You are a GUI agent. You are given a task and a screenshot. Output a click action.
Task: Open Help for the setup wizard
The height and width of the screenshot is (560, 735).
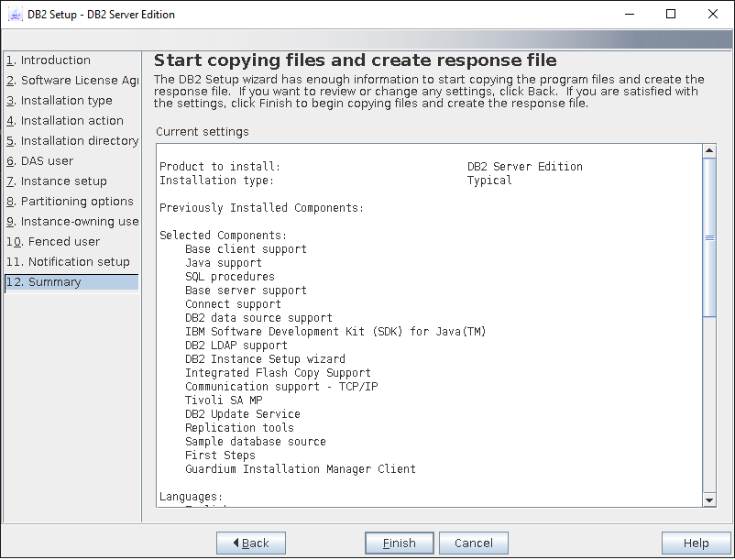(x=696, y=543)
